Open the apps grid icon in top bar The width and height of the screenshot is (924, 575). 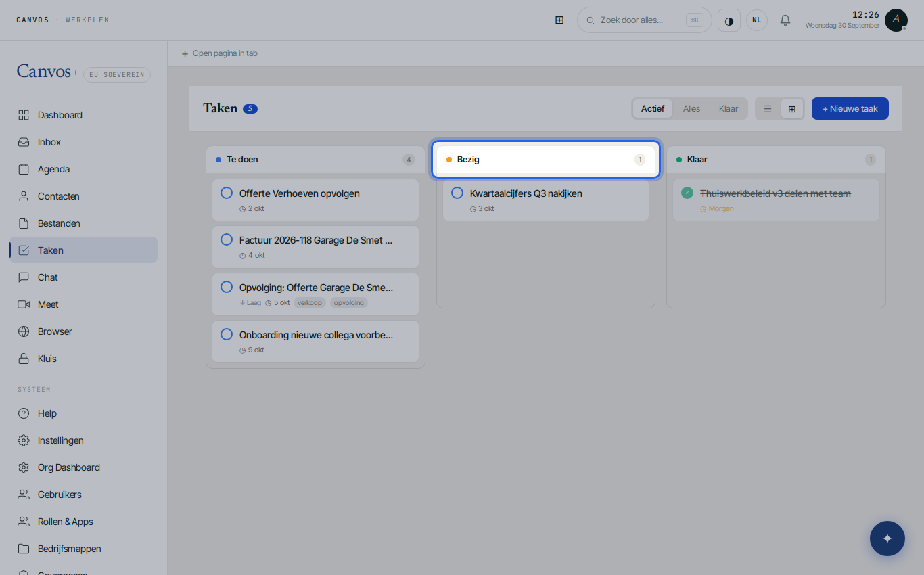click(559, 20)
